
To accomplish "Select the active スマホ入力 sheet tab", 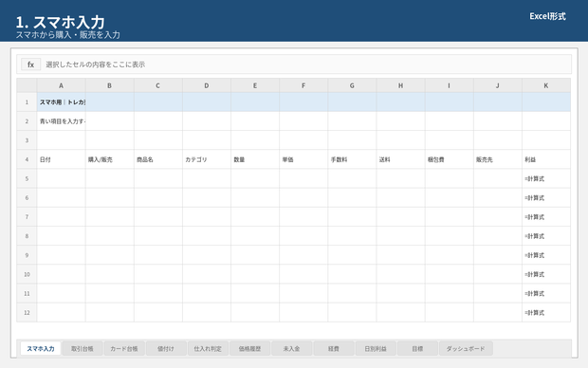I will pyautogui.click(x=41, y=348).
